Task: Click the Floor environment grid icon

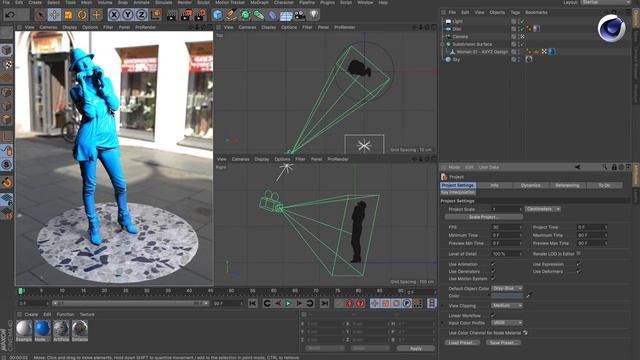Action: coord(286,16)
